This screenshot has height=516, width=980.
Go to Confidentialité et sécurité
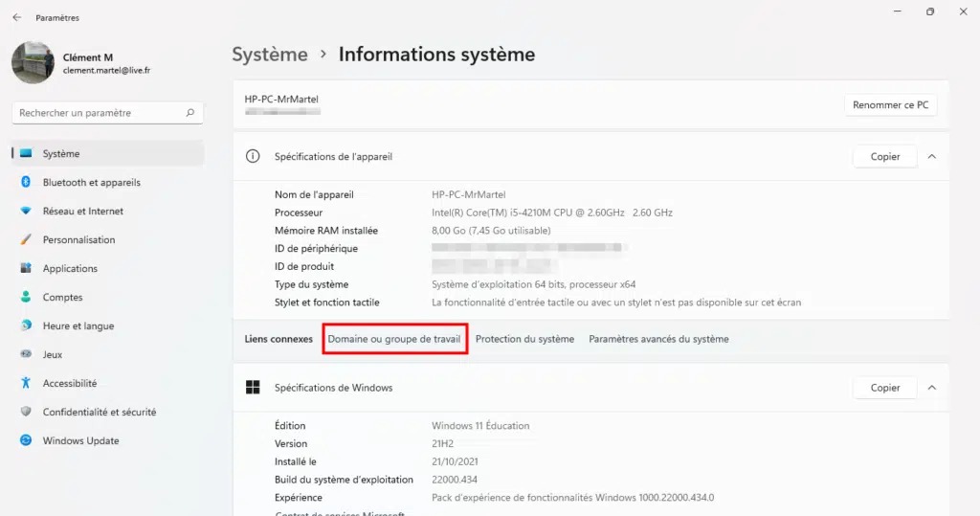coord(108,413)
